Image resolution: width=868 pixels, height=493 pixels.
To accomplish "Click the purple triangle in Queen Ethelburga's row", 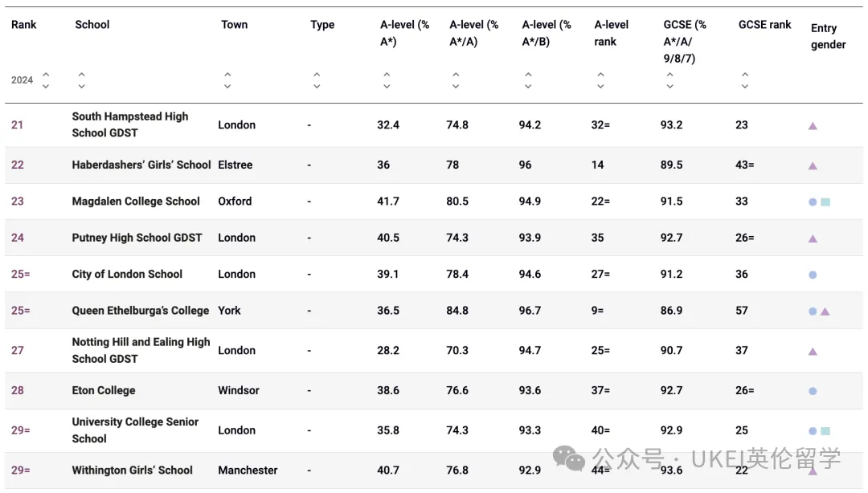I will [825, 312].
